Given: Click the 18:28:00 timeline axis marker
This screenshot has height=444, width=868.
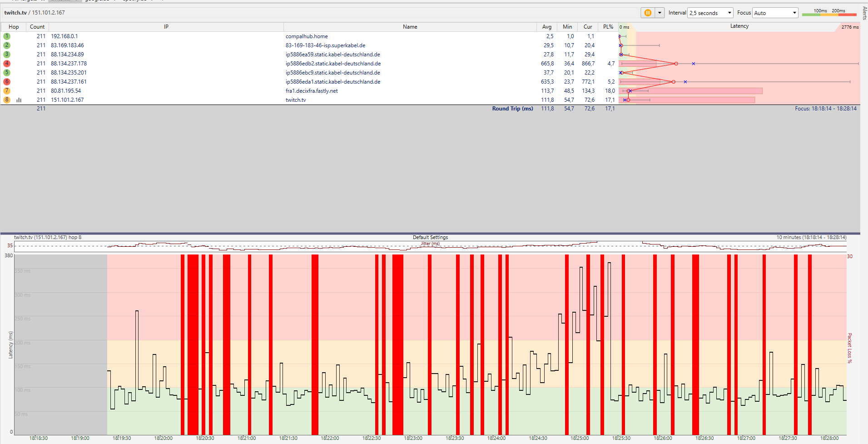Looking at the screenshot, I should (829, 438).
